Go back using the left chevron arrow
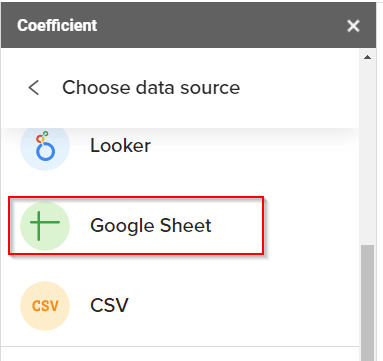The width and height of the screenshot is (383, 361). click(34, 88)
